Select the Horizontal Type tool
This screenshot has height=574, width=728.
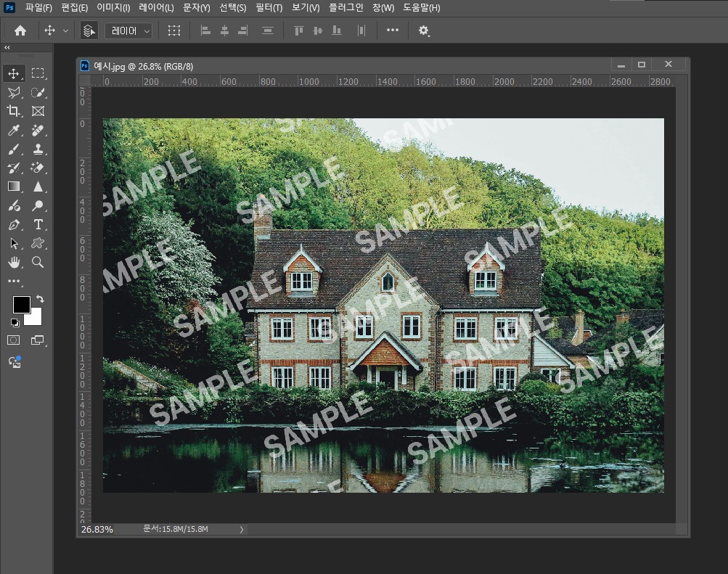tap(38, 224)
